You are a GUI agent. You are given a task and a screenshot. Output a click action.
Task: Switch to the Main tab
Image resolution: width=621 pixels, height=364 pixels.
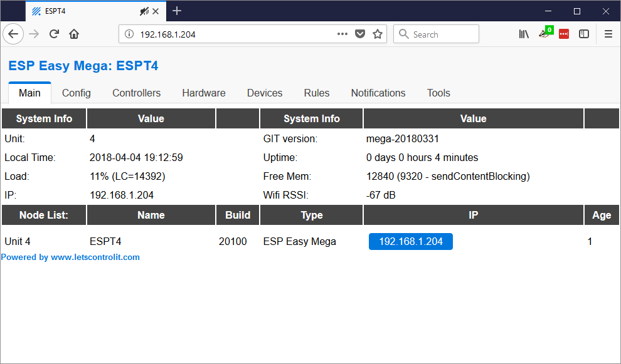[x=29, y=93]
